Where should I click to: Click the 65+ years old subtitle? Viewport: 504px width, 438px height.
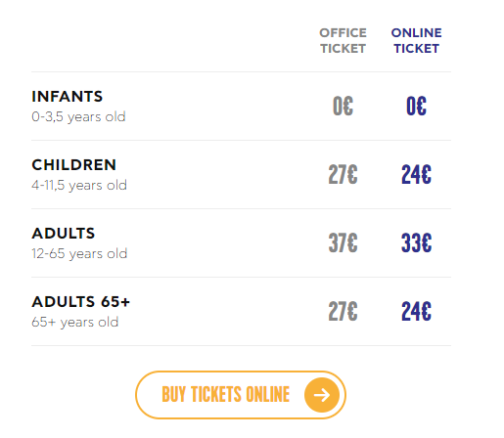pos(75,323)
